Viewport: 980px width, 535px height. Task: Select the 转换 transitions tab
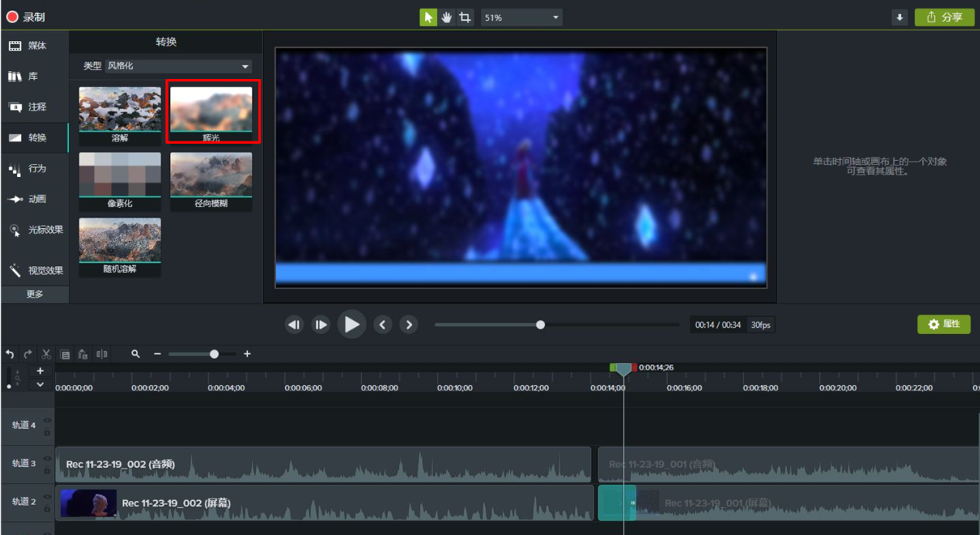[35, 138]
